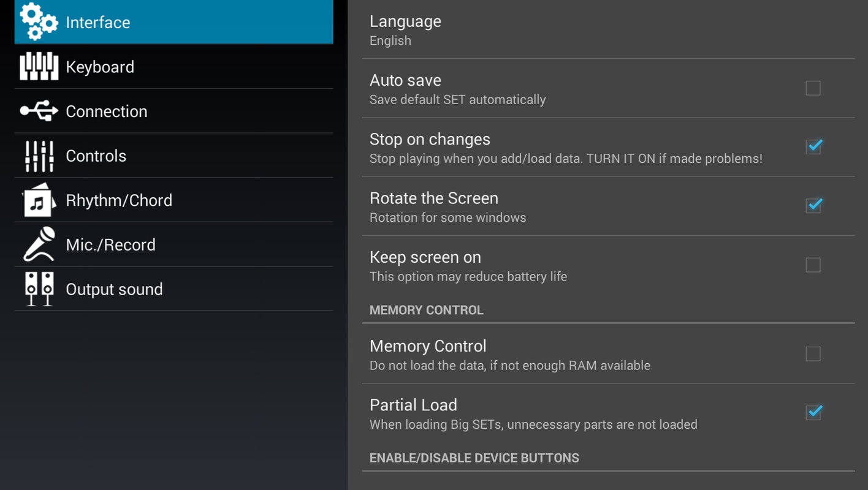Tap the Stop on changes description text

click(565, 159)
